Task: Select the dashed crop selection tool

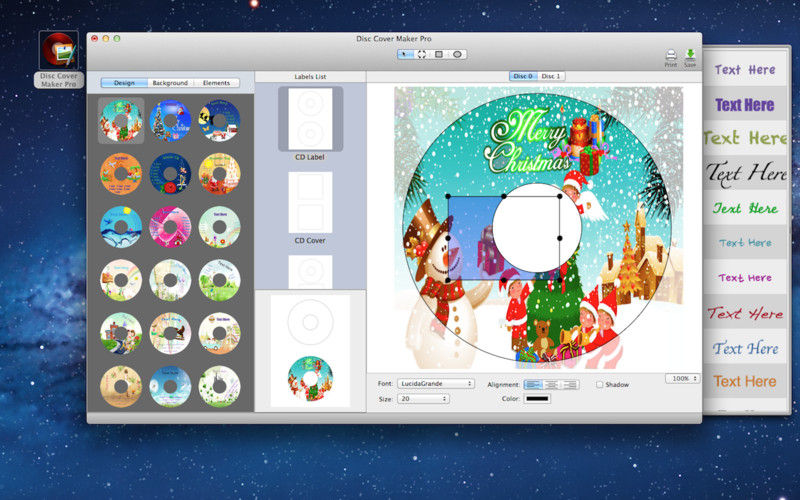Action: click(x=422, y=55)
